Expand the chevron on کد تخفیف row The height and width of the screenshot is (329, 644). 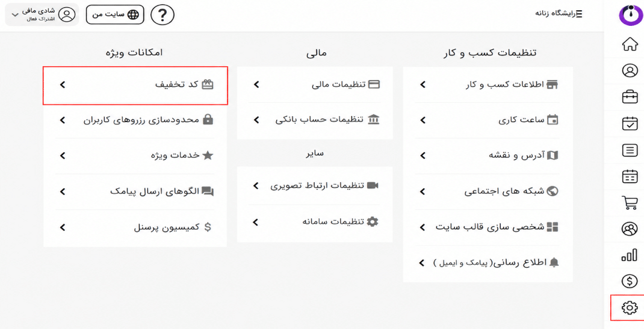tap(63, 85)
